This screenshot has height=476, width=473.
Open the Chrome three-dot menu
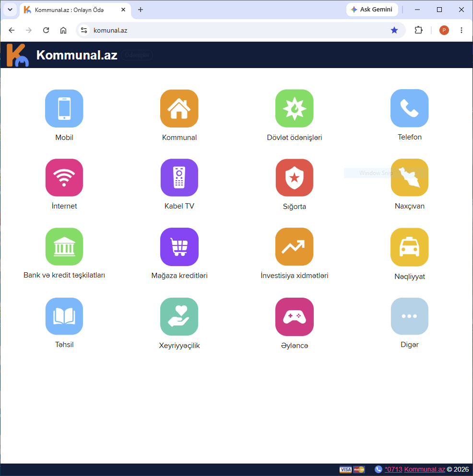(461, 30)
